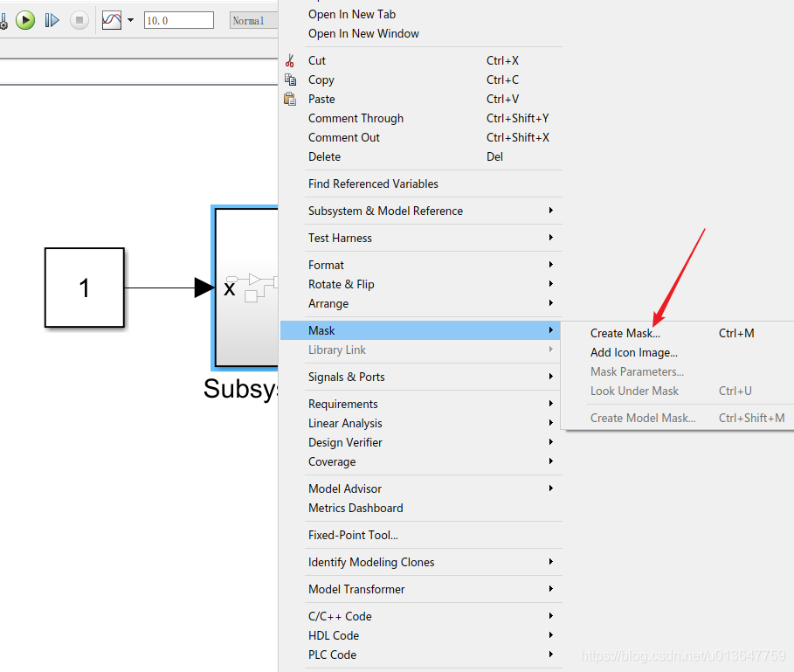This screenshot has height=672, width=794.
Task: Open the Simulation Data Inspector icon
Action: [x=112, y=20]
